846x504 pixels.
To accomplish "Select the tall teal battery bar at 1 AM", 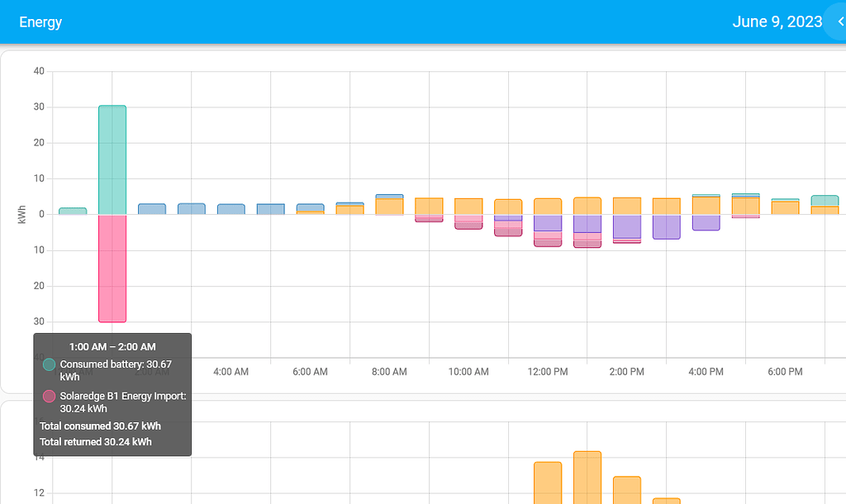I will 112,157.
